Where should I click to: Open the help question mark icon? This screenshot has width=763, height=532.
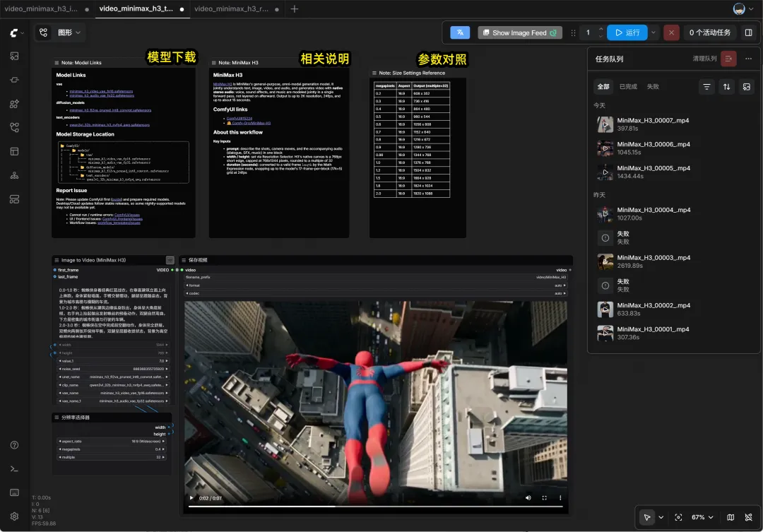tap(15, 445)
